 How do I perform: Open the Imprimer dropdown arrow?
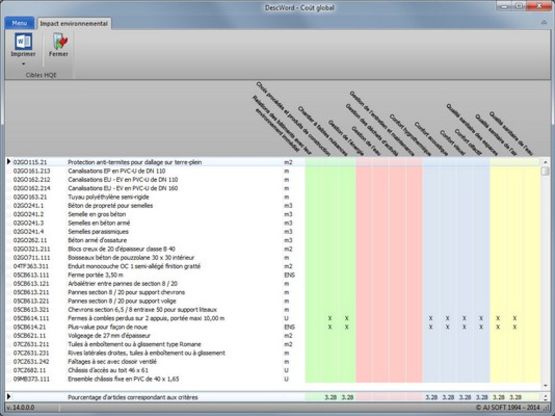(23, 64)
